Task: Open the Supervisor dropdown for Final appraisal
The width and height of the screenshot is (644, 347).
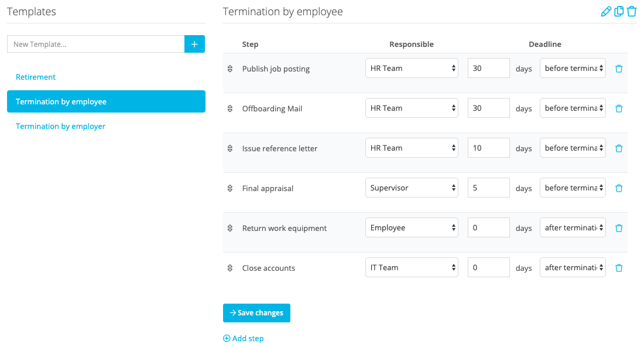Action: point(412,188)
